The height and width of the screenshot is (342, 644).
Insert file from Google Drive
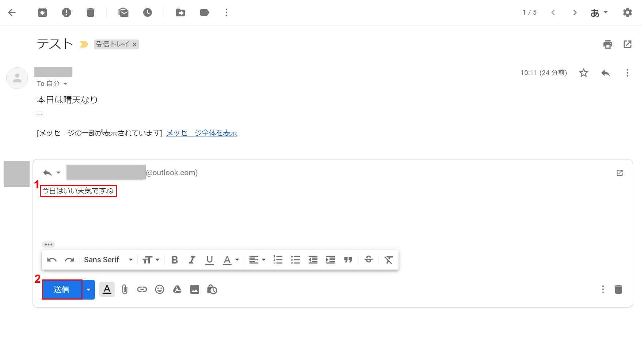tap(177, 290)
